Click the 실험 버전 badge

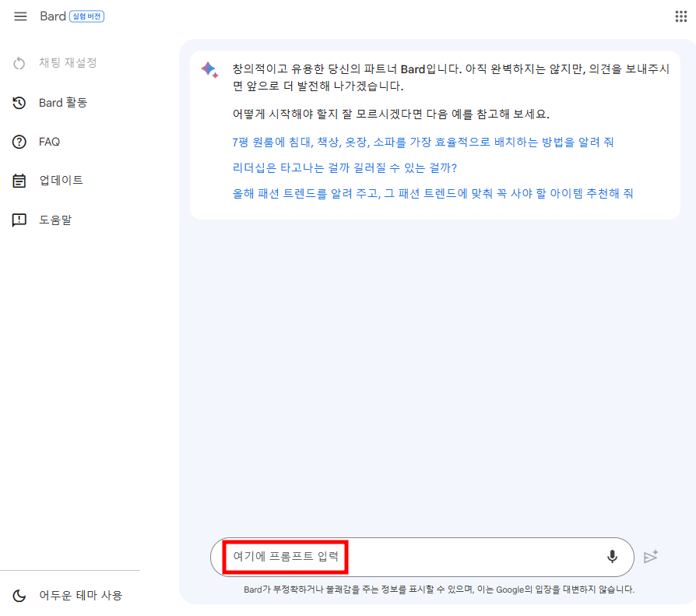(87, 16)
